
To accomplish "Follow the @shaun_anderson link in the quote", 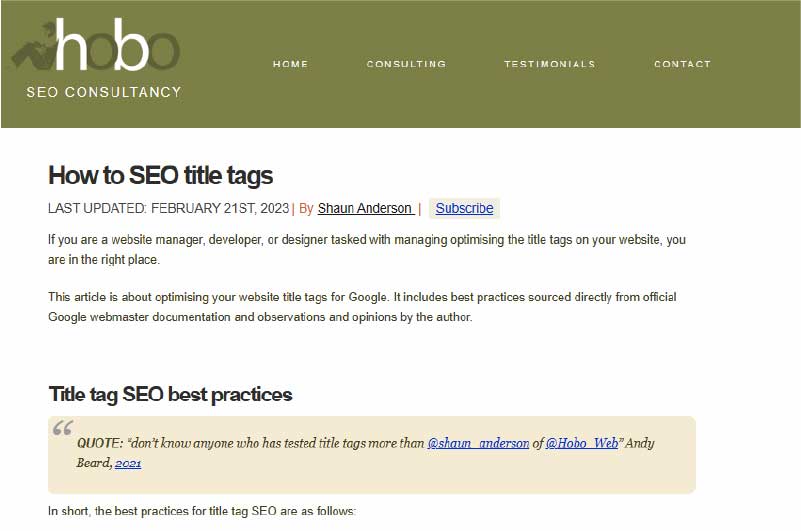I will coord(478,443).
